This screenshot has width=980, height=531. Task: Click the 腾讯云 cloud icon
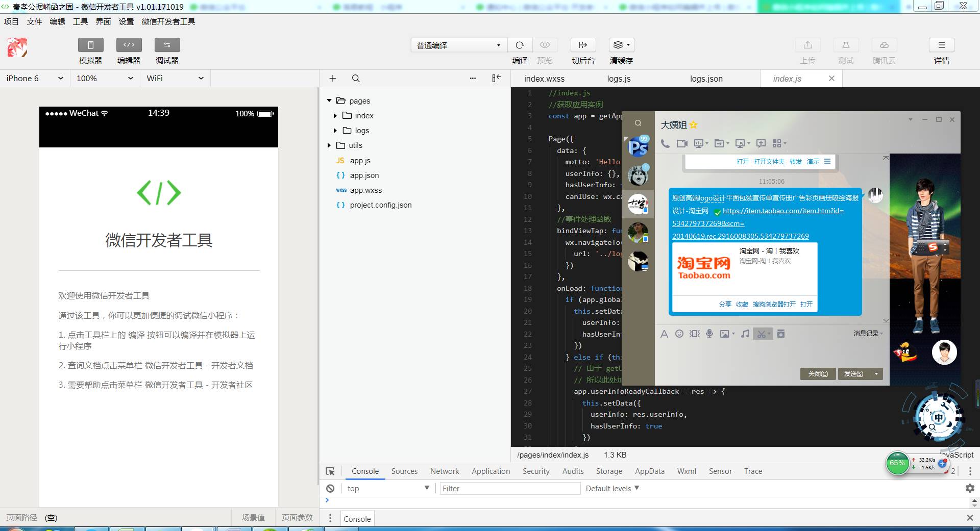pyautogui.click(x=884, y=45)
